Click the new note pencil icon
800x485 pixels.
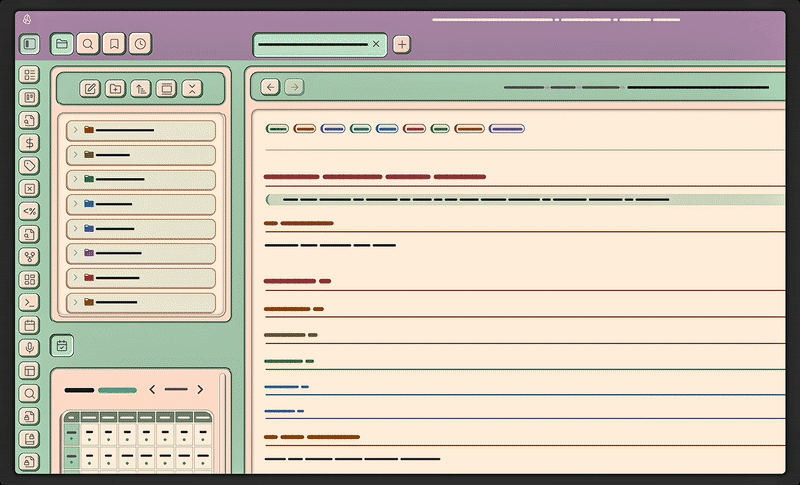[90, 89]
